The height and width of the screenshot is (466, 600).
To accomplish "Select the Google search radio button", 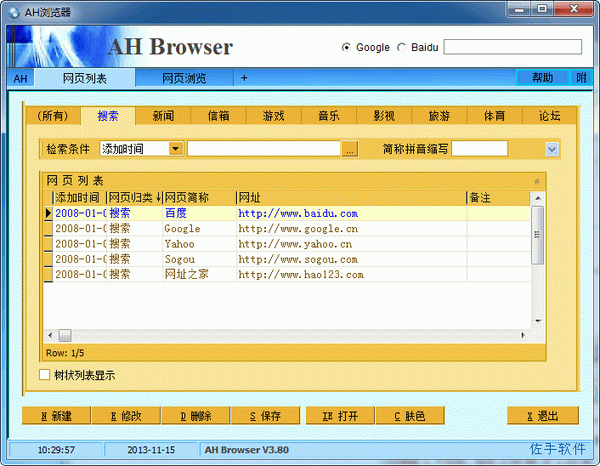I will point(346,47).
